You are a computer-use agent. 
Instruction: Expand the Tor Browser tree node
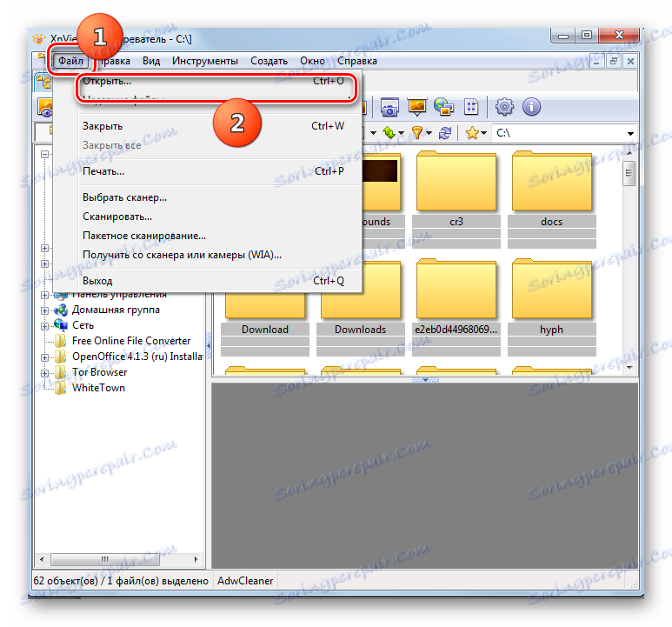coord(44,373)
